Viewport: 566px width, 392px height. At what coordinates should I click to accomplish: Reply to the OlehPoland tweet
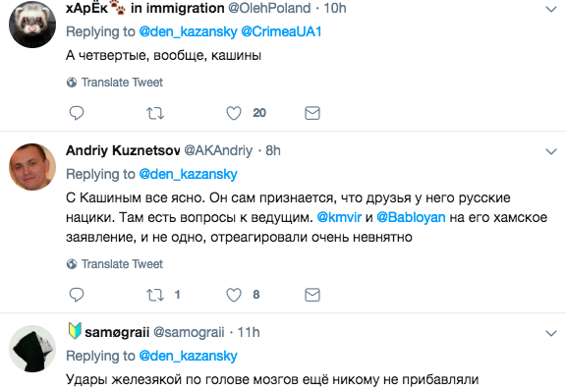click(x=77, y=113)
